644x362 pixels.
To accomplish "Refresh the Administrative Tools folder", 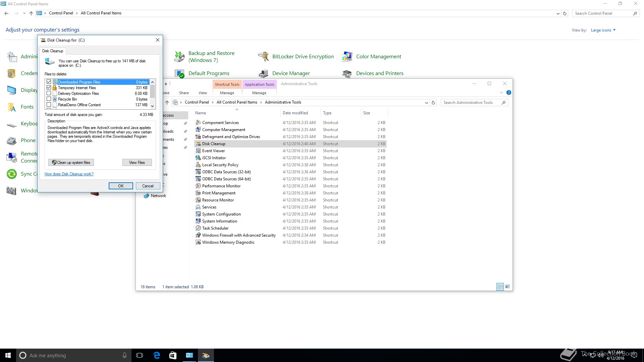I will (433, 103).
